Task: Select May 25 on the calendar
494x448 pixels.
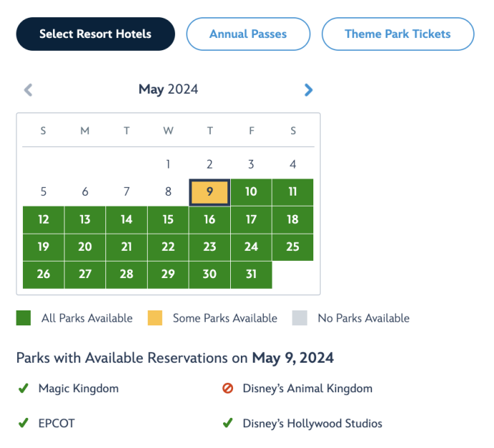Action: coord(293,247)
